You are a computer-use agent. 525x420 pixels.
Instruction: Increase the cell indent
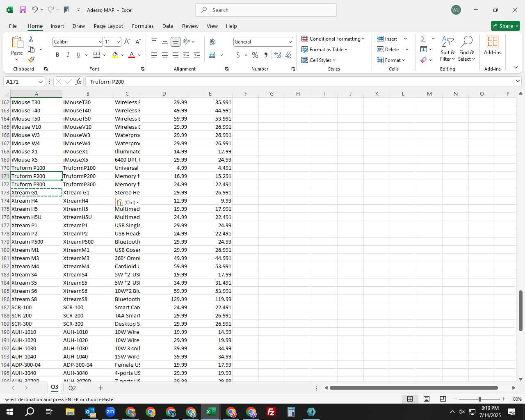click(197, 55)
